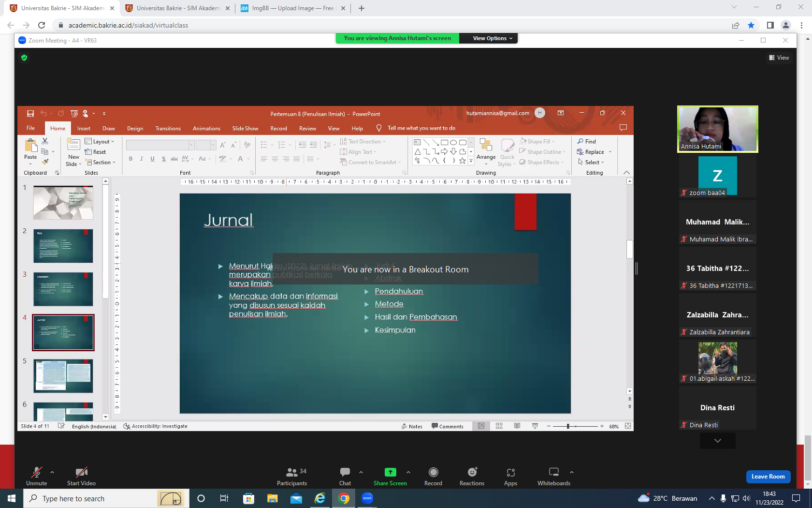Click the Reading View icon in status bar
Screen dimensions: 812x508
tap(517, 426)
